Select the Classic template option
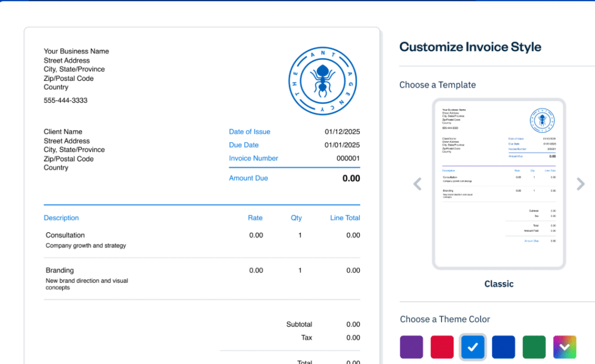Screen dimensions: 595x364 (x=499, y=284)
